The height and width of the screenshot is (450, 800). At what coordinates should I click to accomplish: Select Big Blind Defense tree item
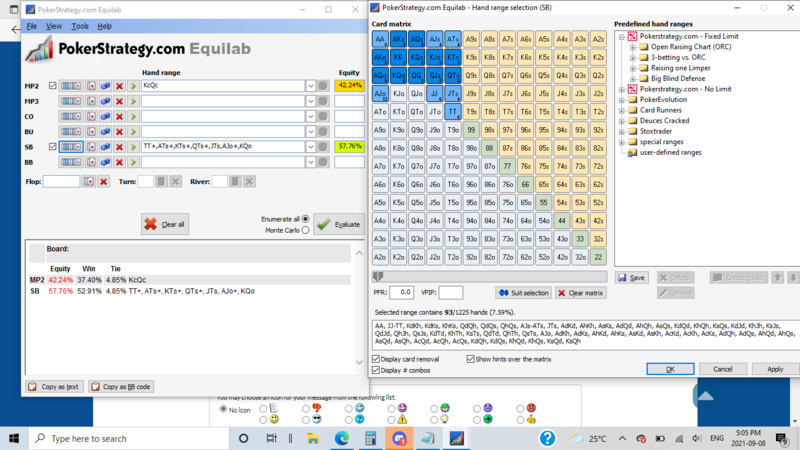[678, 79]
